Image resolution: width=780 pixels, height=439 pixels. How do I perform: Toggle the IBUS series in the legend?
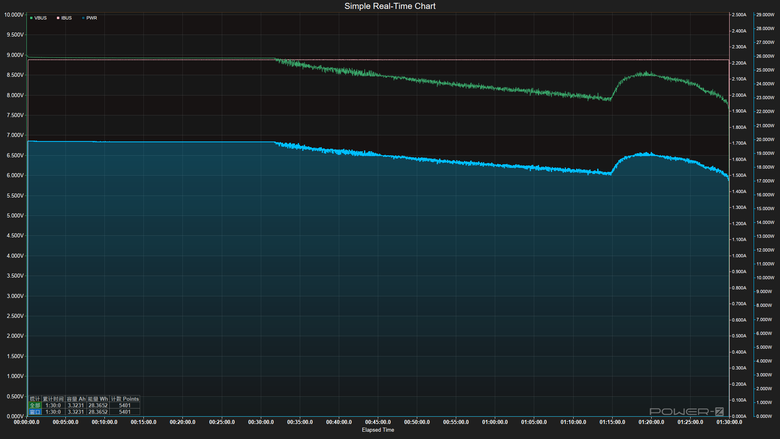point(64,18)
